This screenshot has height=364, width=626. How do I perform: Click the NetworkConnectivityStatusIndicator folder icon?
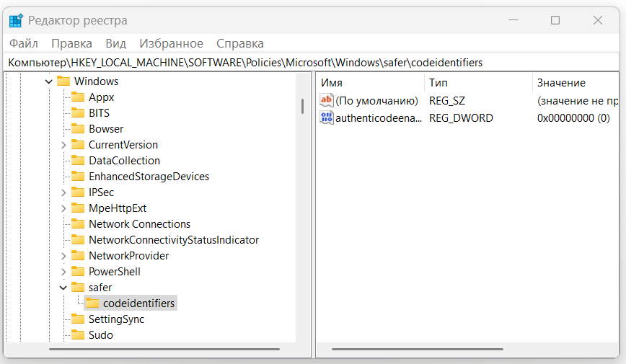click(x=78, y=239)
